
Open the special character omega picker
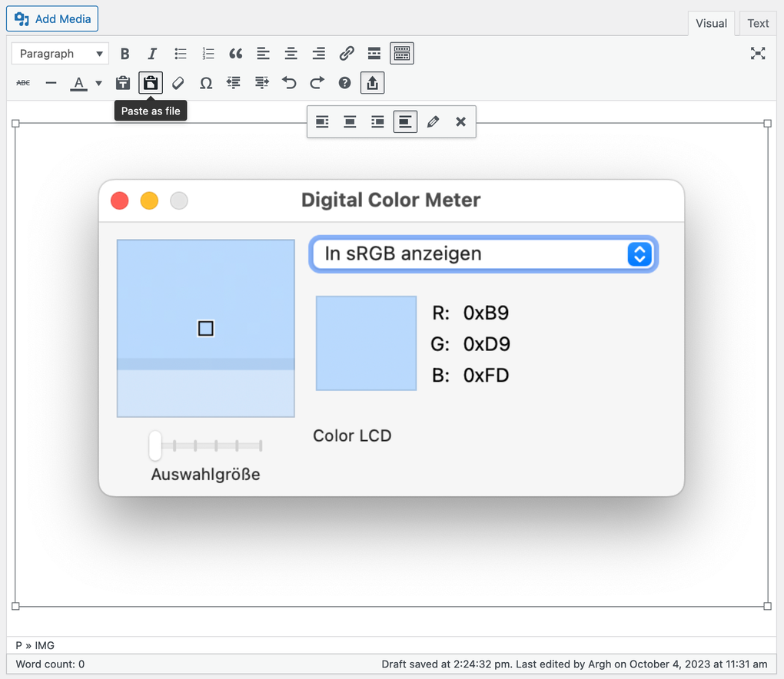click(x=206, y=83)
